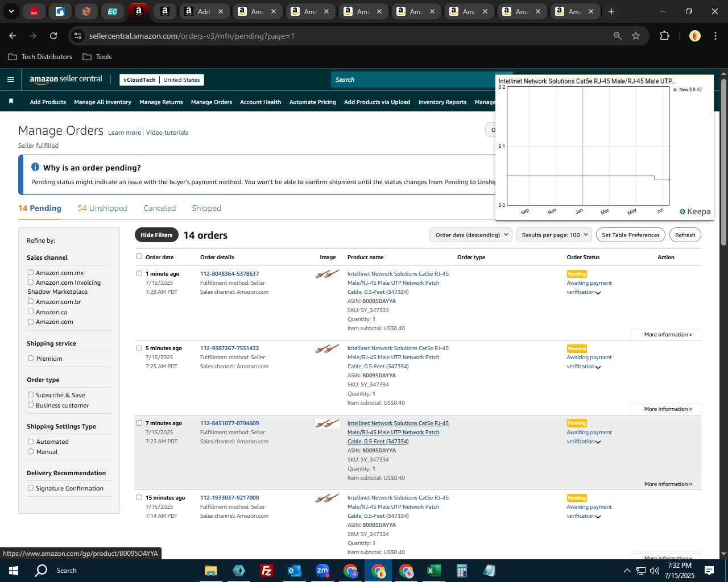728x582 pixels.
Task: Open Chrome profile avatar
Action: point(694,36)
